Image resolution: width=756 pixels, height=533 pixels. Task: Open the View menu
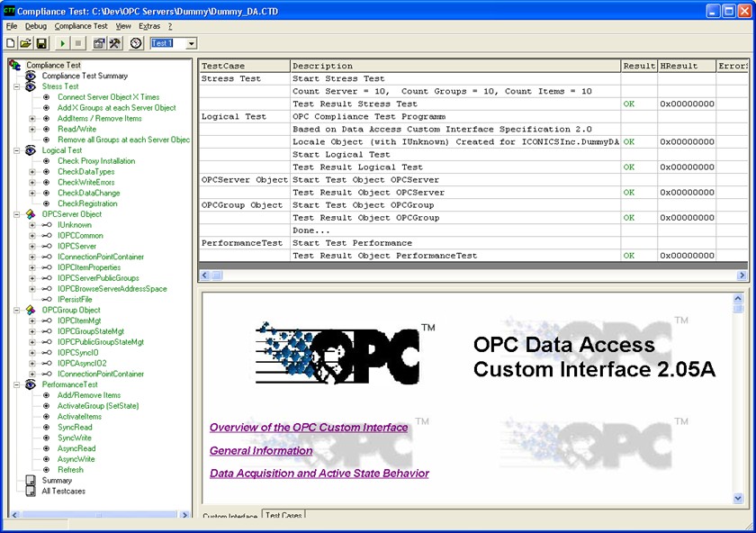123,26
